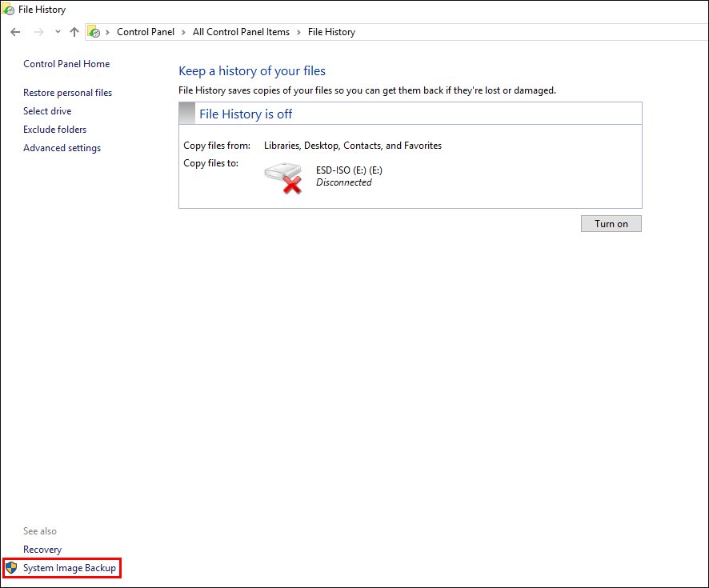
Task: Click the File History address bar icon
Action: tap(94, 32)
